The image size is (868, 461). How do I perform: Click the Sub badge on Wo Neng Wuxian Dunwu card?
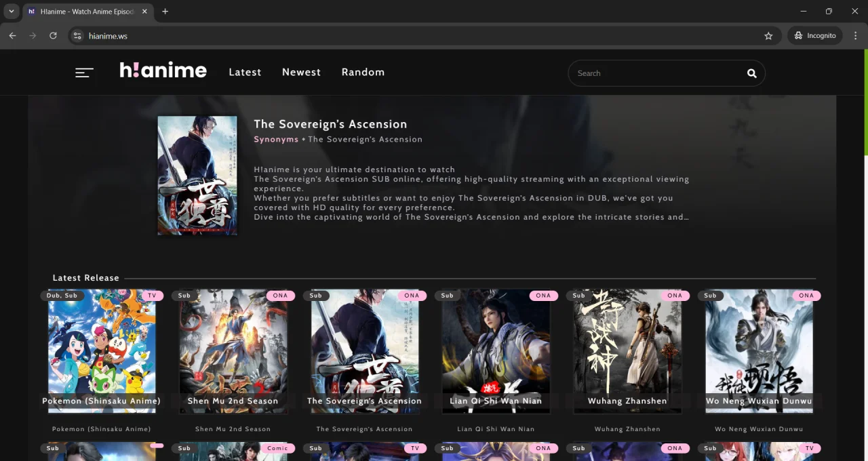[x=711, y=296]
